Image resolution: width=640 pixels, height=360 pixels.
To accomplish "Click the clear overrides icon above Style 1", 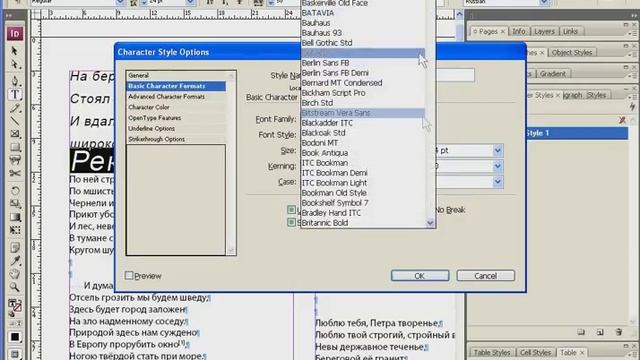I will click(x=622, y=120).
